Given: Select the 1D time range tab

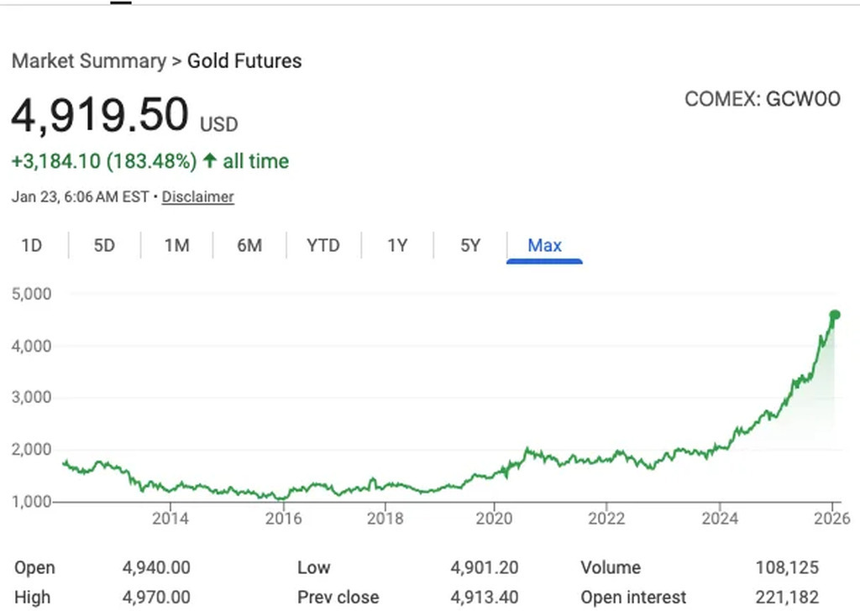Looking at the screenshot, I should click(32, 246).
